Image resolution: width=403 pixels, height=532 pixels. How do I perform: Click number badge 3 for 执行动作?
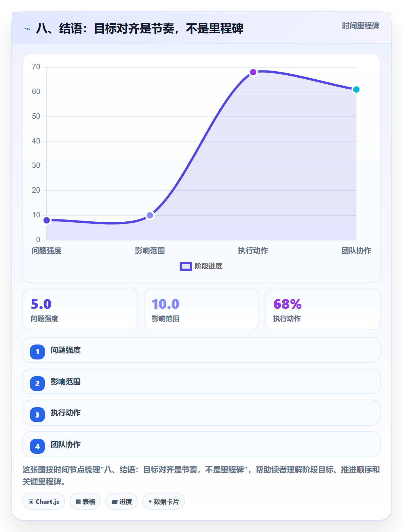pyautogui.click(x=37, y=415)
